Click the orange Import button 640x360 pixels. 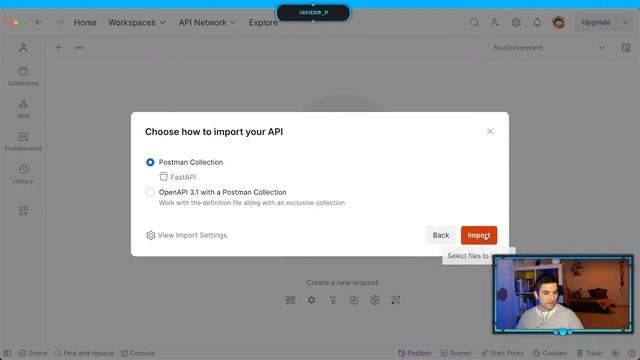pyautogui.click(x=479, y=235)
